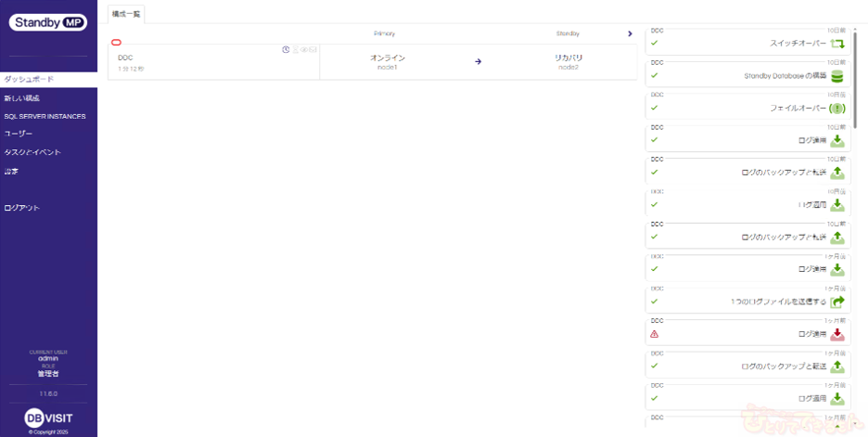The height and width of the screenshot is (437, 868).
Task: Click the red warning triangle status icon
Action: [655, 334]
